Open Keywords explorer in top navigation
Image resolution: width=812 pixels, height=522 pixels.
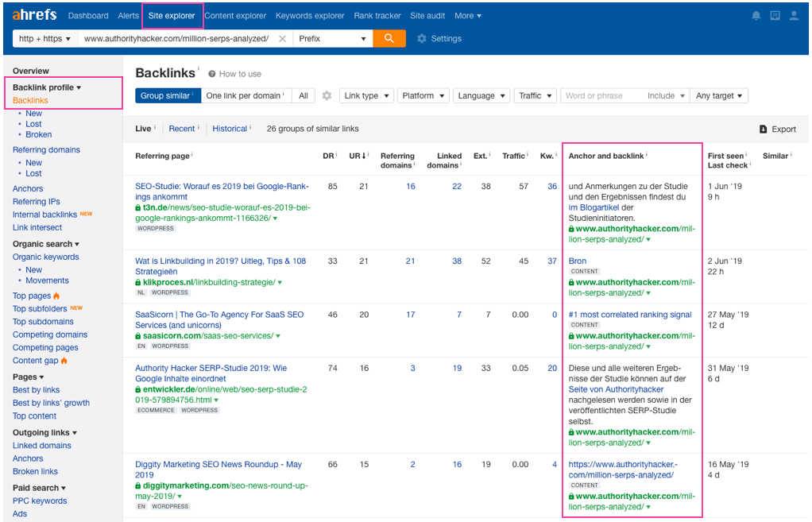coord(310,16)
